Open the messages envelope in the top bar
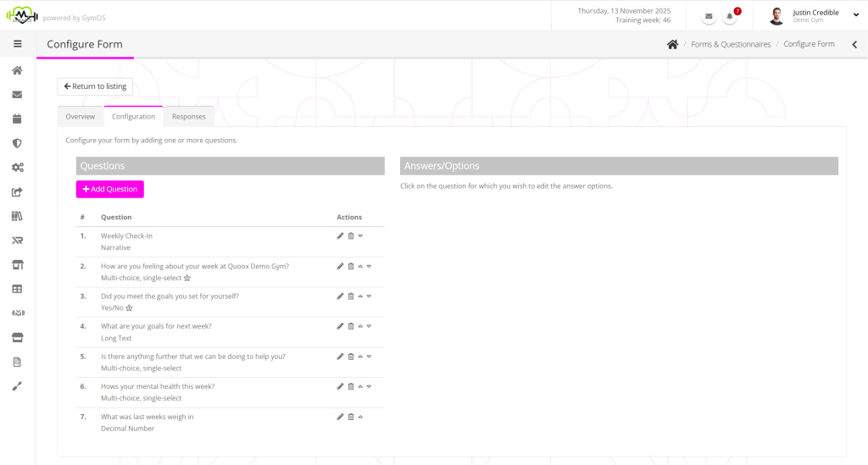This screenshot has height=465, width=868. pyautogui.click(x=709, y=17)
